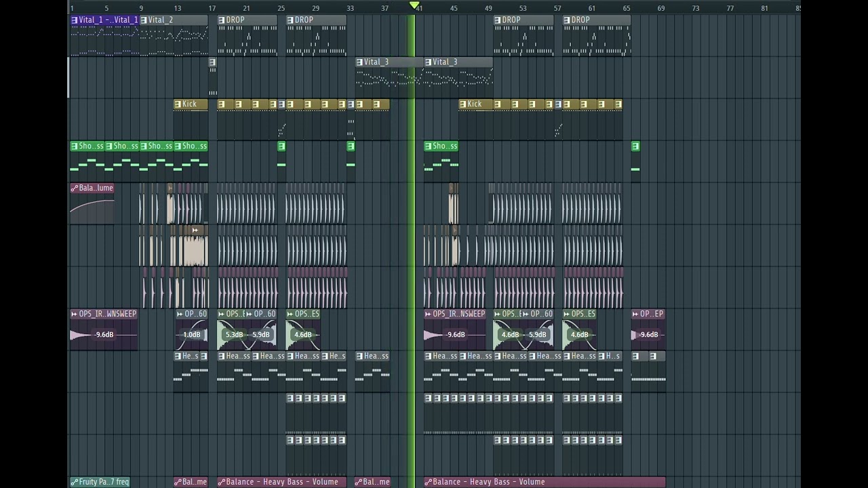Open the Vital_1 clip menu icon
The image size is (868, 488).
pos(74,20)
